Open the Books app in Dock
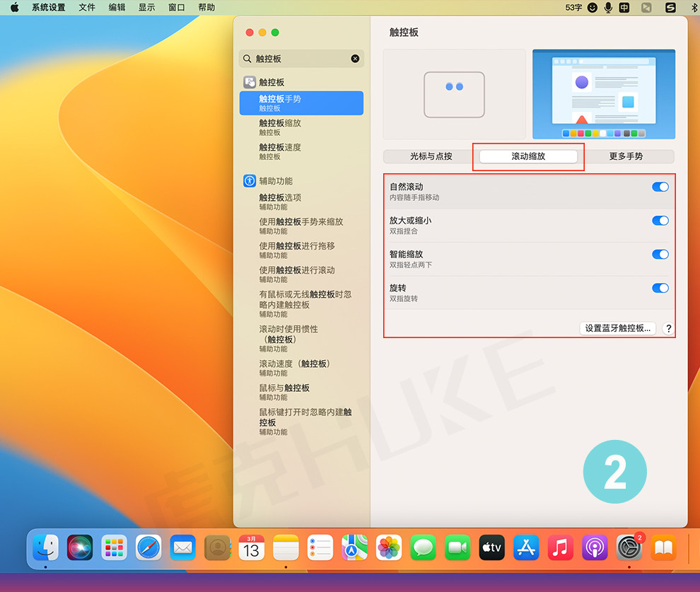 [x=663, y=547]
